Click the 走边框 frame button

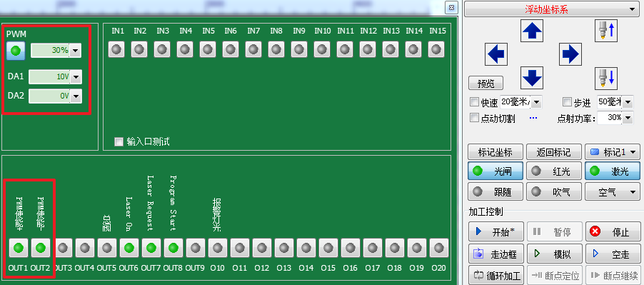point(495,254)
